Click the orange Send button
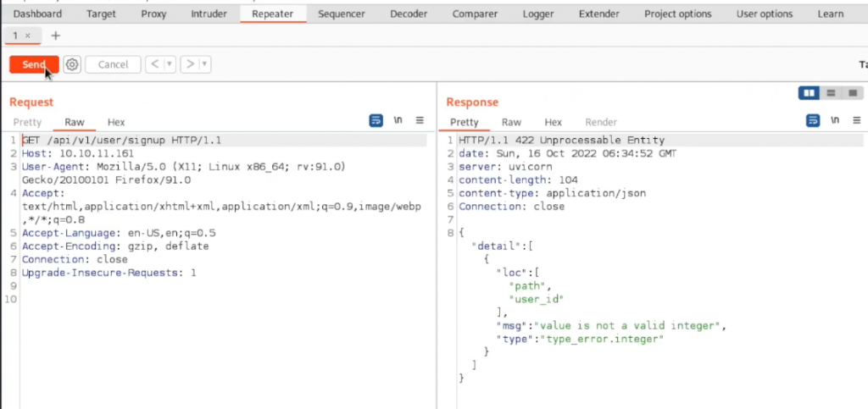The width and height of the screenshot is (868, 409). tap(34, 64)
